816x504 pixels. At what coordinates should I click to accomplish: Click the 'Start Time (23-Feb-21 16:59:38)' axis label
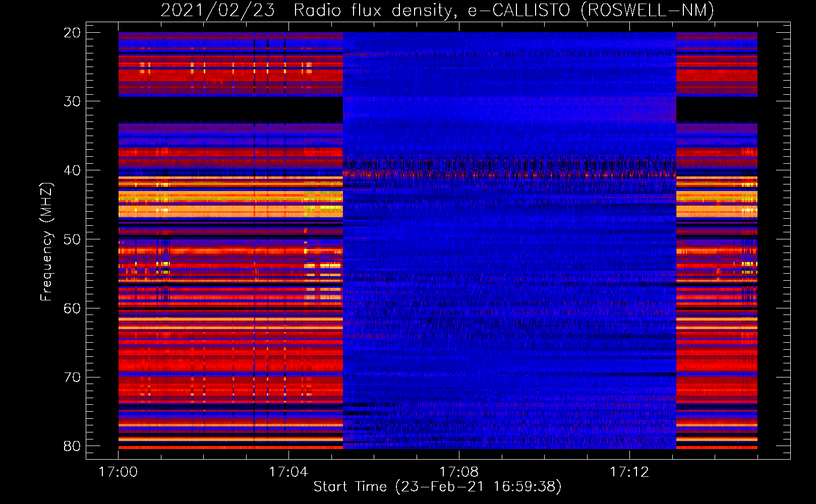(x=437, y=487)
